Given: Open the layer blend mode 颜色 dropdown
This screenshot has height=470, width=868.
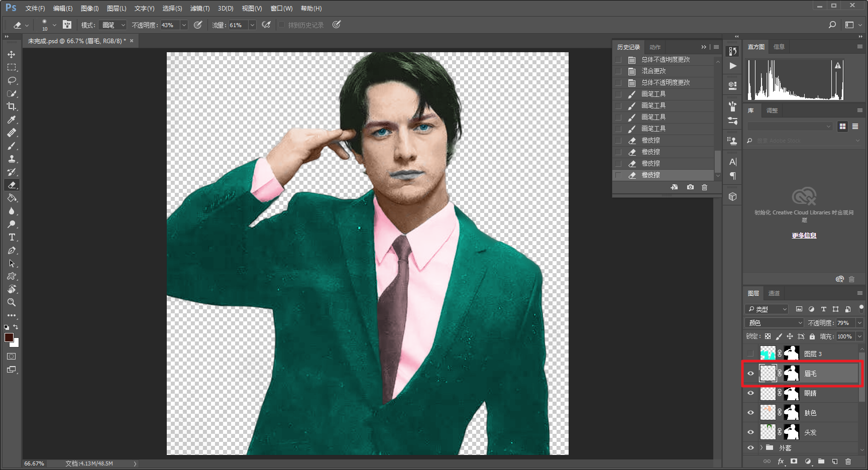Looking at the screenshot, I should coord(775,323).
